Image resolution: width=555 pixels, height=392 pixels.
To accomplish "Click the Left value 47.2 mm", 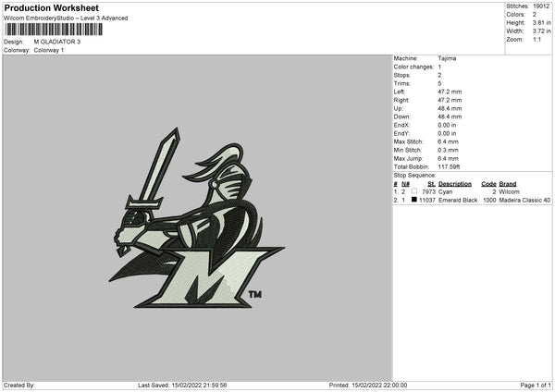I will pyautogui.click(x=450, y=92).
